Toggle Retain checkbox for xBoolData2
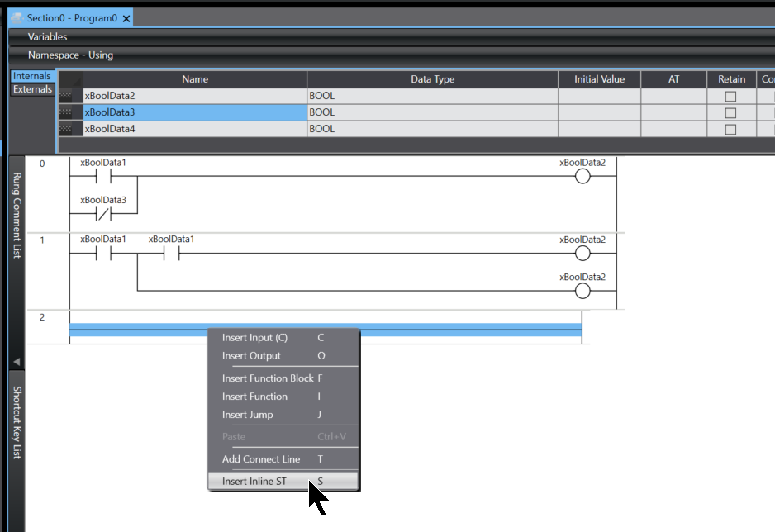Image resolution: width=775 pixels, height=532 pixels. pos(730,96)
